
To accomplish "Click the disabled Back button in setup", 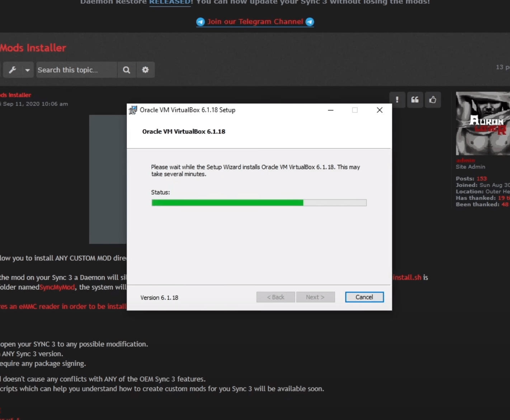I will [x=275, y=297].
